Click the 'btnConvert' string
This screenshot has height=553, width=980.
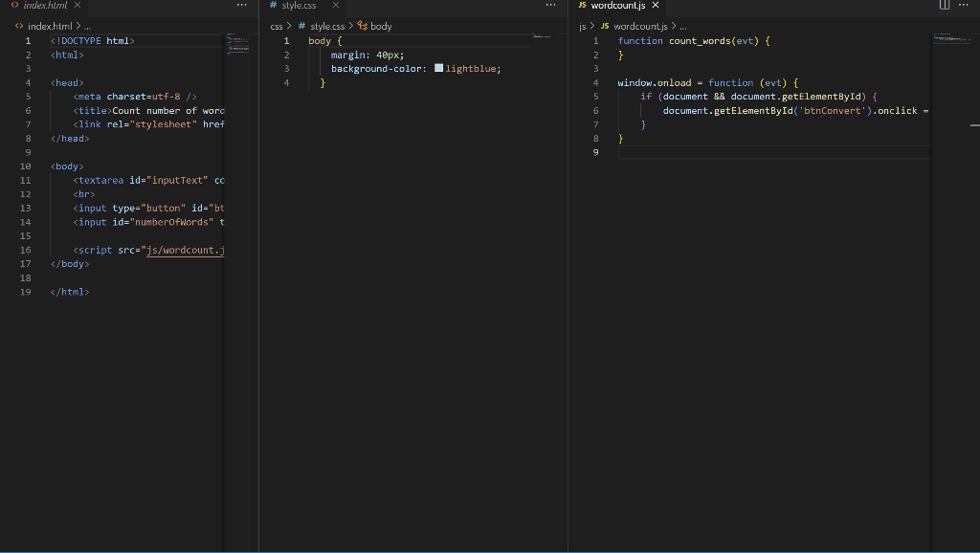coord(832,111)
